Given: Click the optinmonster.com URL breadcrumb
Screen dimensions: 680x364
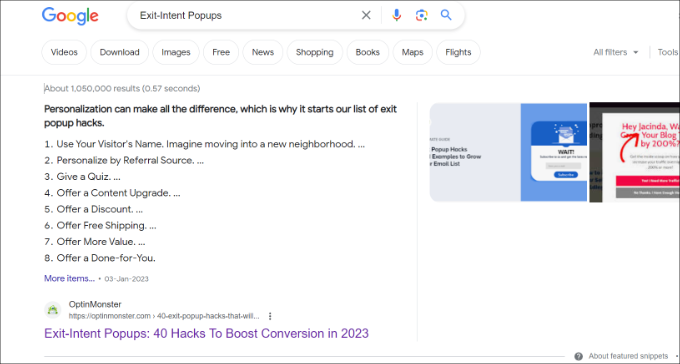Looking at the screenshot, I should [x=164, y=316].
